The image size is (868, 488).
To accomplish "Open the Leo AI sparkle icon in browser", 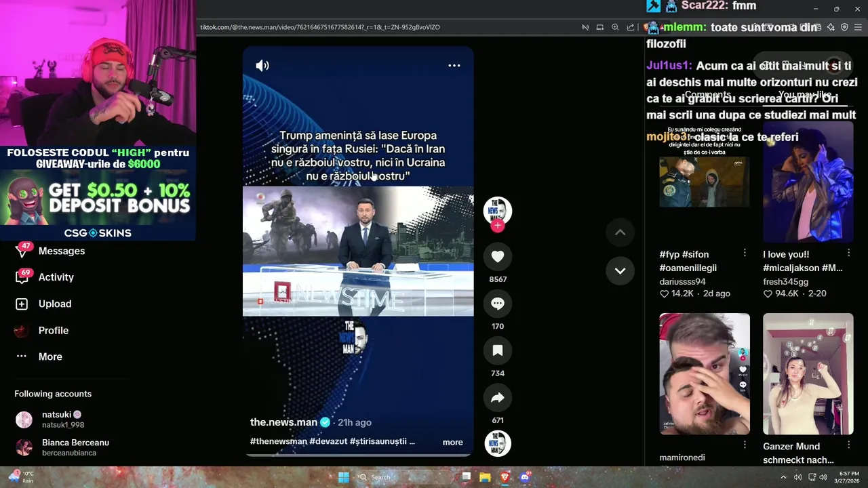I will click(831, 27).
